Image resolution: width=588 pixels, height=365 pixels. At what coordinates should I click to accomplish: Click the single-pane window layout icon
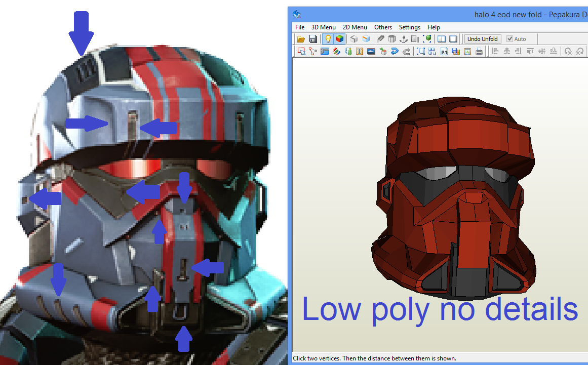click(x=453, y=38)
